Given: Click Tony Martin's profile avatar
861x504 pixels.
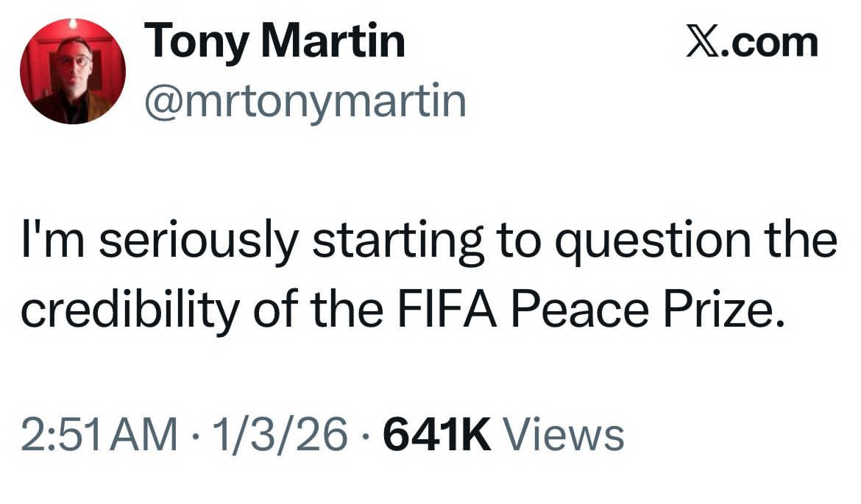Looking at the screenshot, I should click(72, 71).
